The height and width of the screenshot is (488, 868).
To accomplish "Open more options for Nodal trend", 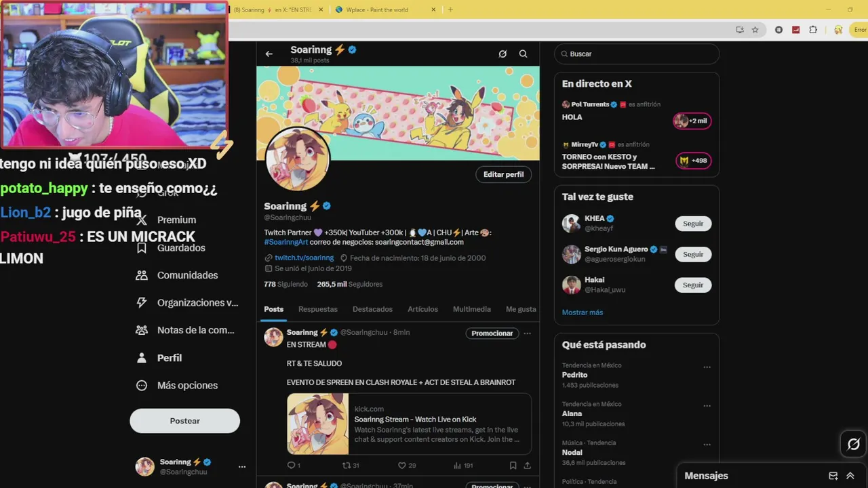I will [707, 445].
